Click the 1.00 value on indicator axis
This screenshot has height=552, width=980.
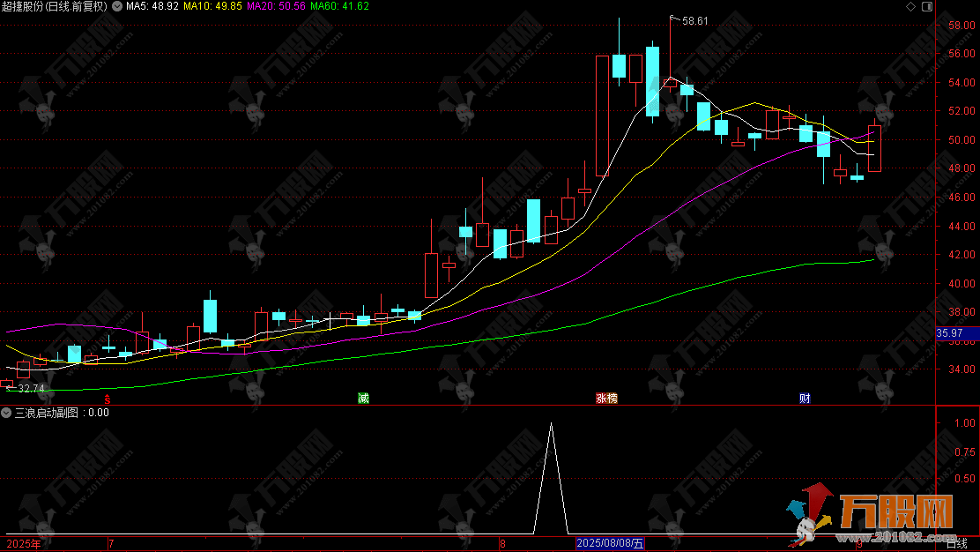[965, 423]
